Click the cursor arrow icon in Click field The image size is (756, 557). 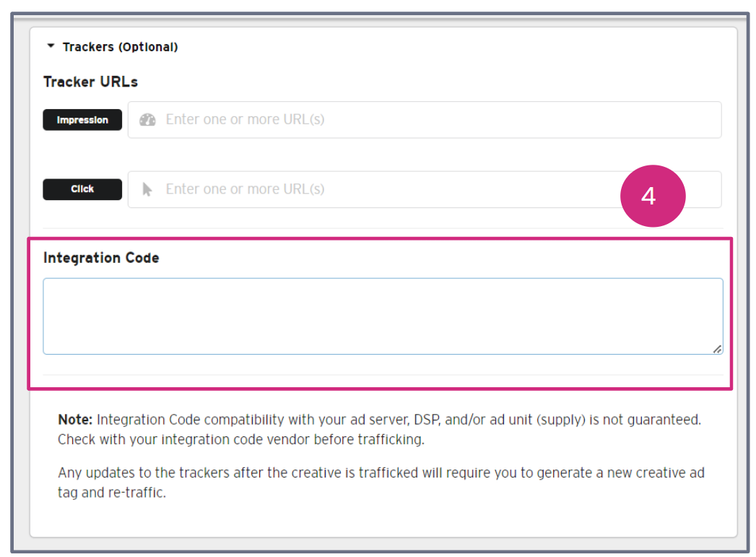[147, 189]
